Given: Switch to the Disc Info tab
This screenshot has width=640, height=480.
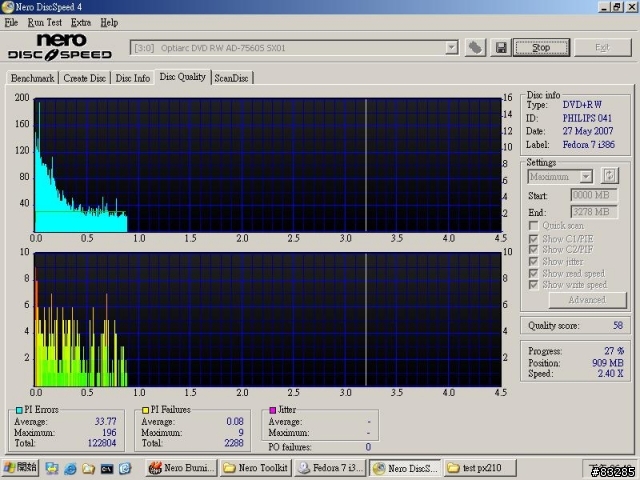Looking at the screenshot, I should [x=133, y=78].
